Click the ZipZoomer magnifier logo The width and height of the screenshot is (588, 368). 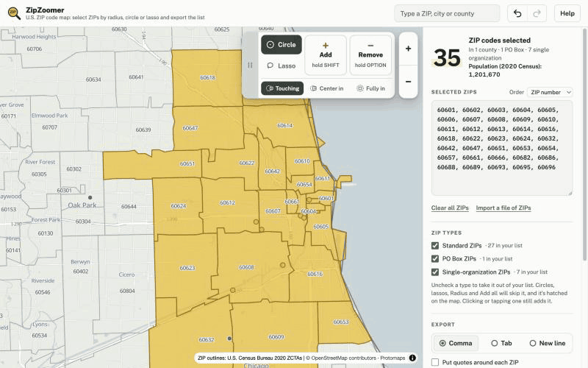[14, 13]
